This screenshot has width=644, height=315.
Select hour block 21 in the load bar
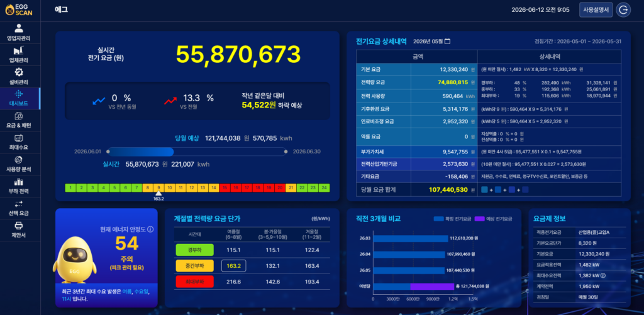[x=291, y=188]
